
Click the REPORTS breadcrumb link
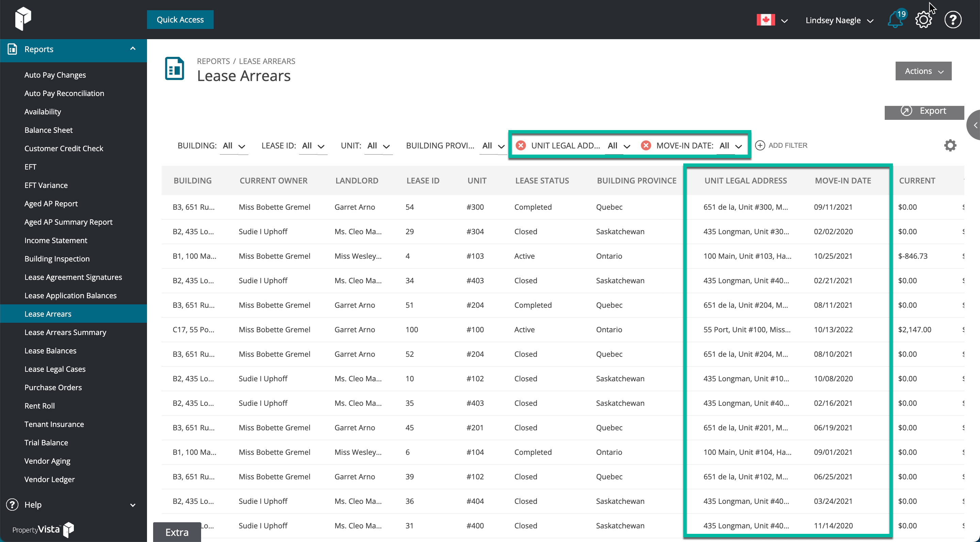click(x=213, y=61)
